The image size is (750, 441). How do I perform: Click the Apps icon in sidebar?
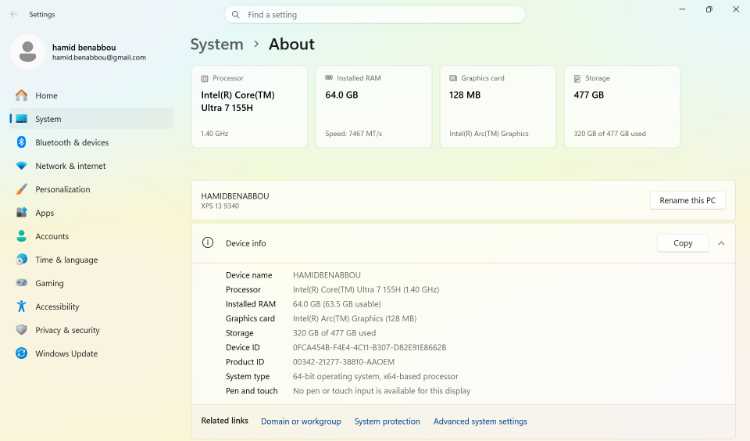pos(22,212)
